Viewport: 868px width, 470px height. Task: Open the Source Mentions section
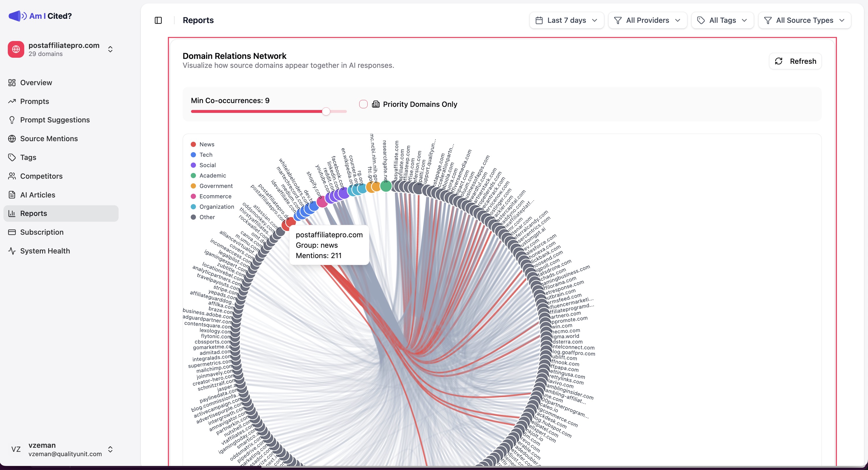click(x=49, y=139)
